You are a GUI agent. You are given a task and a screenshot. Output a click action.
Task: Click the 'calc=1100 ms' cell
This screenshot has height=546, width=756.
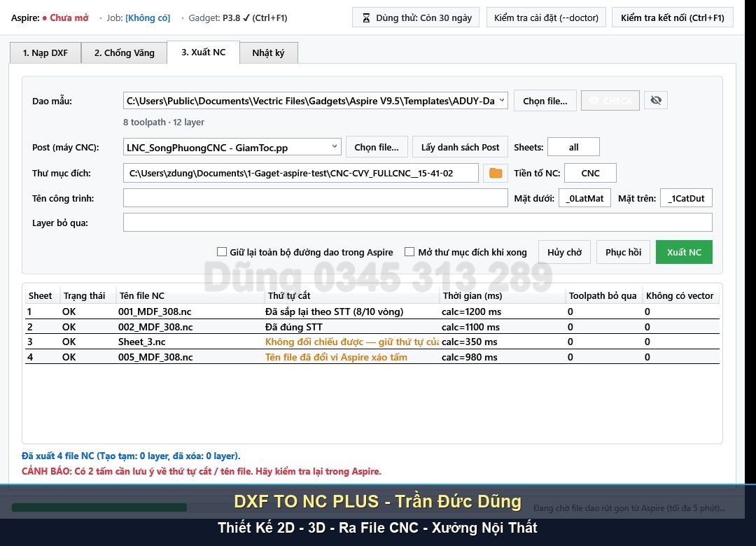click(470, 327)
